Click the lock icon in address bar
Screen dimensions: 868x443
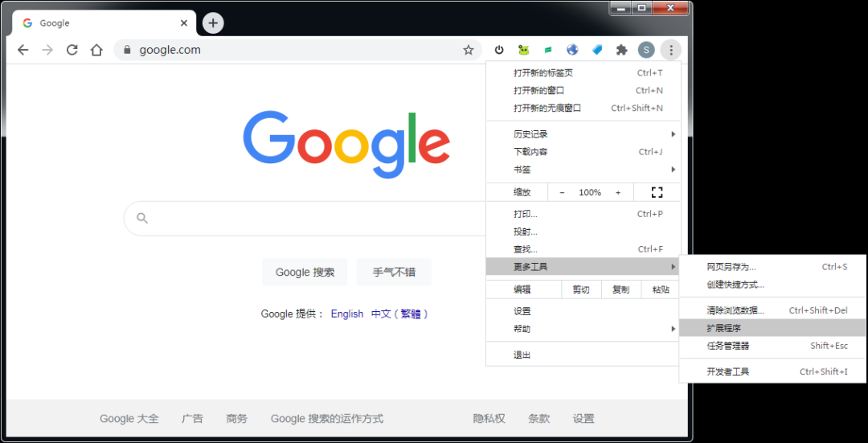127,51
